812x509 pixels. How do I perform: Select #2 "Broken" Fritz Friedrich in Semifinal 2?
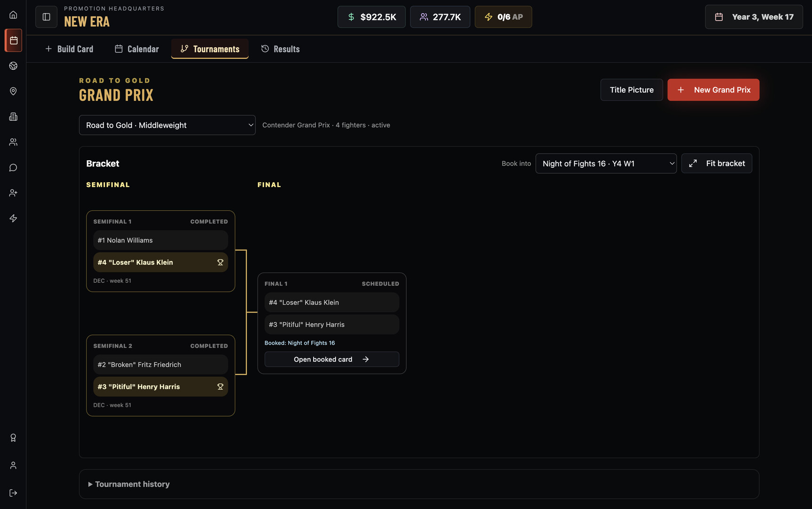coord(161,365)
